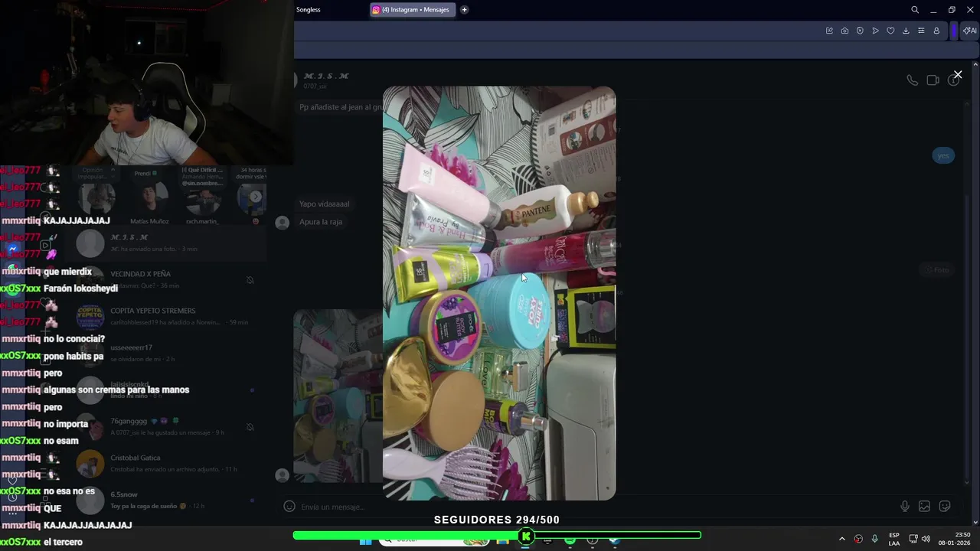This screenshot has width=980, height=551.
Task: Click the message 'Apura la raja'
Action: pyautogui.click(x=321, y=222)
